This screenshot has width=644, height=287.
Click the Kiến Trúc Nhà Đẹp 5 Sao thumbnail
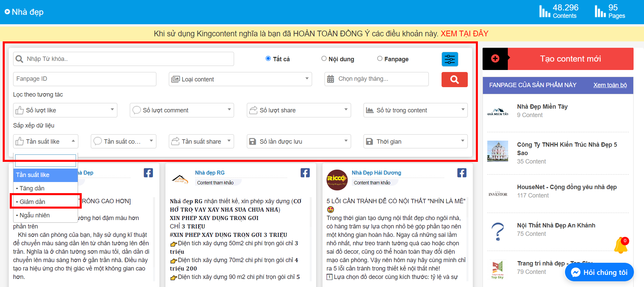498,151
